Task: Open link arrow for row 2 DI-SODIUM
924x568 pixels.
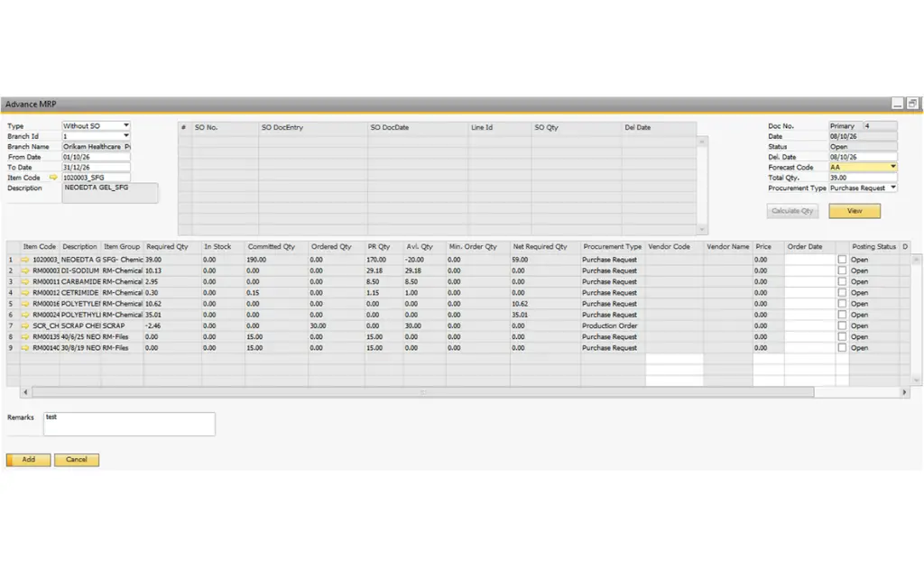Action: tap(25, 270)
